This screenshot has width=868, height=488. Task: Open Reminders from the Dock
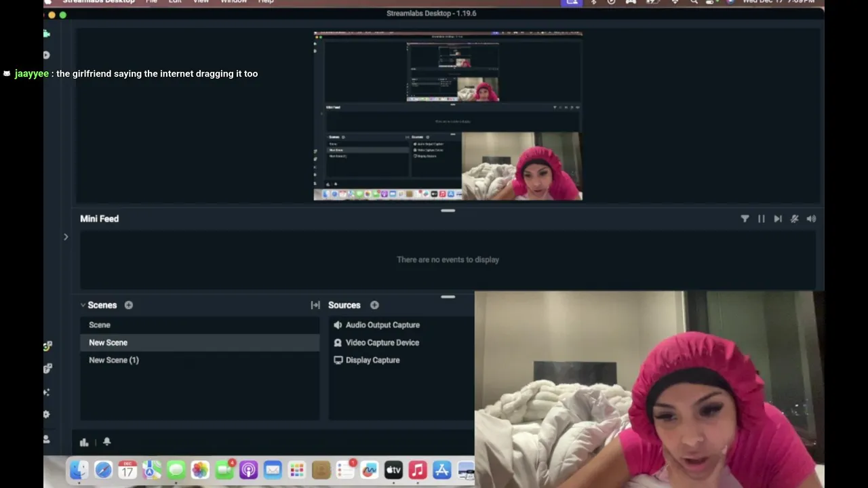pyautogui.click(x=345, y=470)
